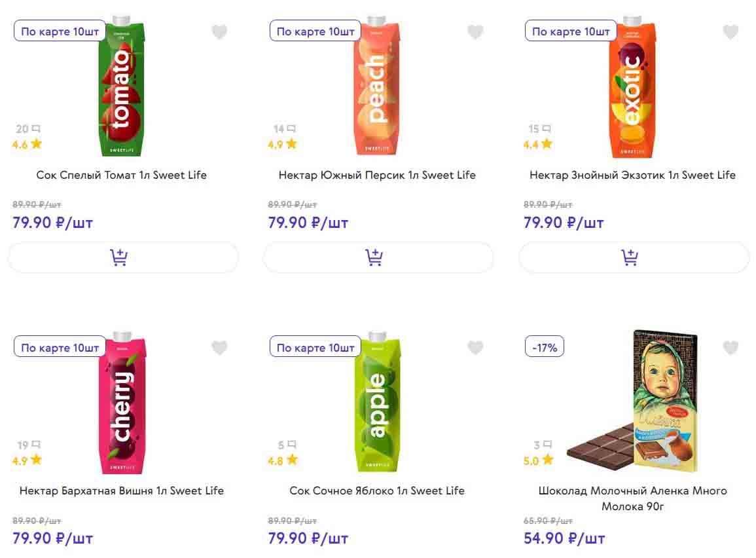Click the По карте 10шт badge on cherry nectar

click(x=60, y=348)
